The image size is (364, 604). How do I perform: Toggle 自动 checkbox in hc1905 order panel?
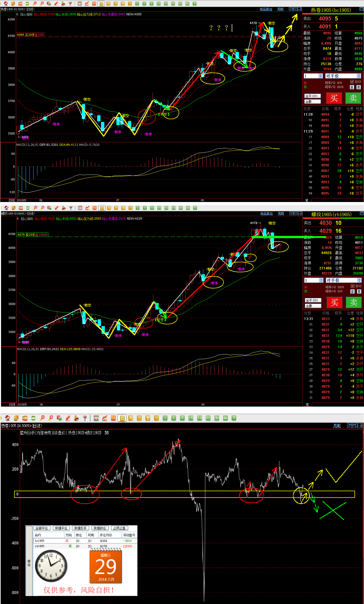(x=352, y=82)
